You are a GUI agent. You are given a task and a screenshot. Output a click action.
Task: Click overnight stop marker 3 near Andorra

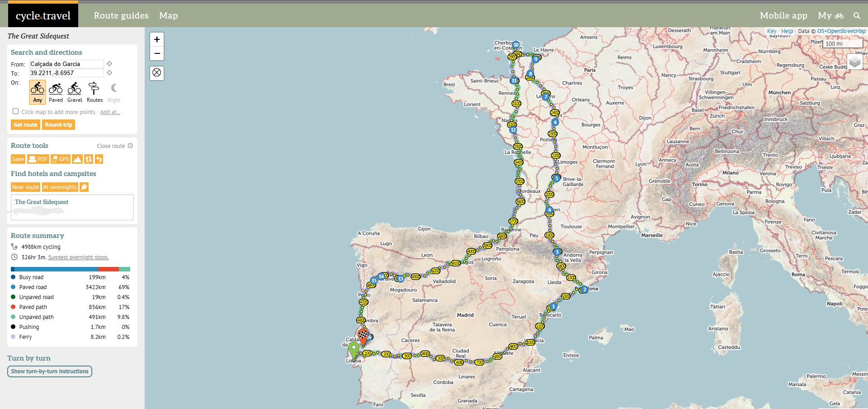pos(557,252)
